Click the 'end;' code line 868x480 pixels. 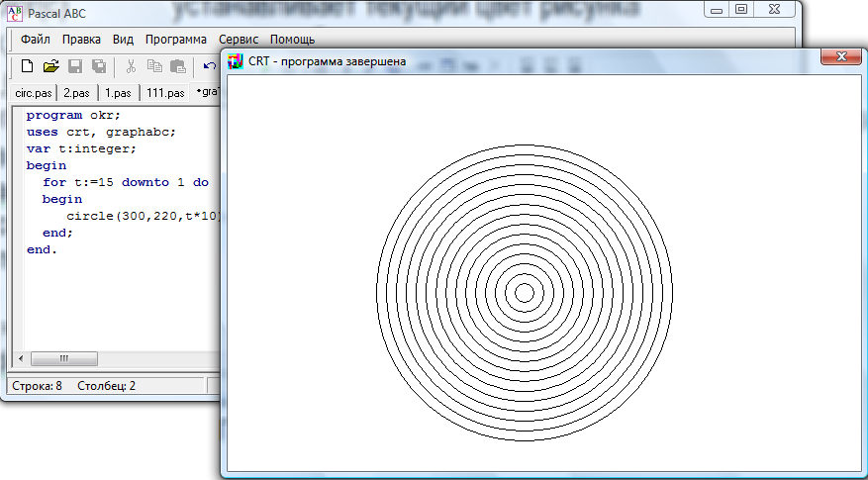57,233
